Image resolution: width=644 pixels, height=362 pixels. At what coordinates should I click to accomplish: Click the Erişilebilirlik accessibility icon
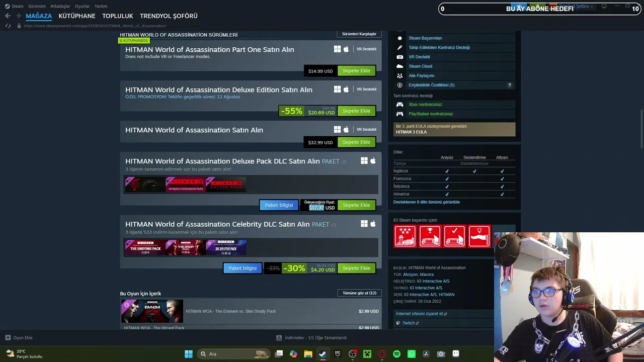click(x=400, y=85)
